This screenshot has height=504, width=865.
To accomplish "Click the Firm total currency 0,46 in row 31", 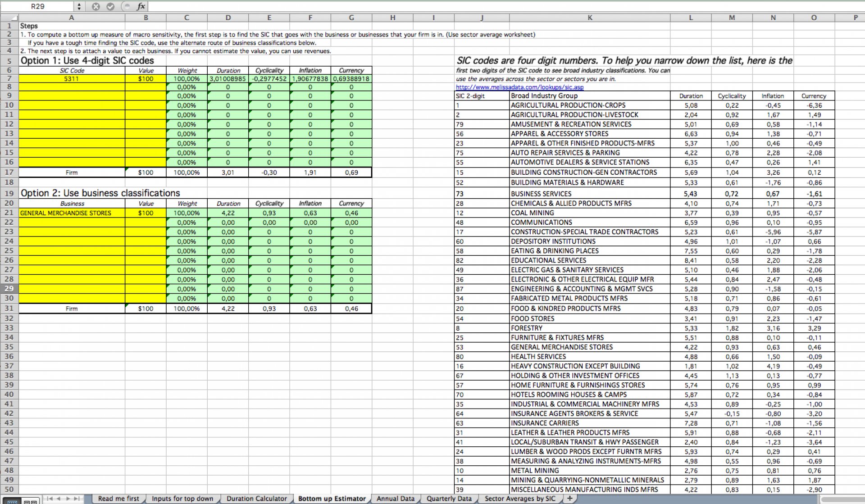I will tap(351, 309).
